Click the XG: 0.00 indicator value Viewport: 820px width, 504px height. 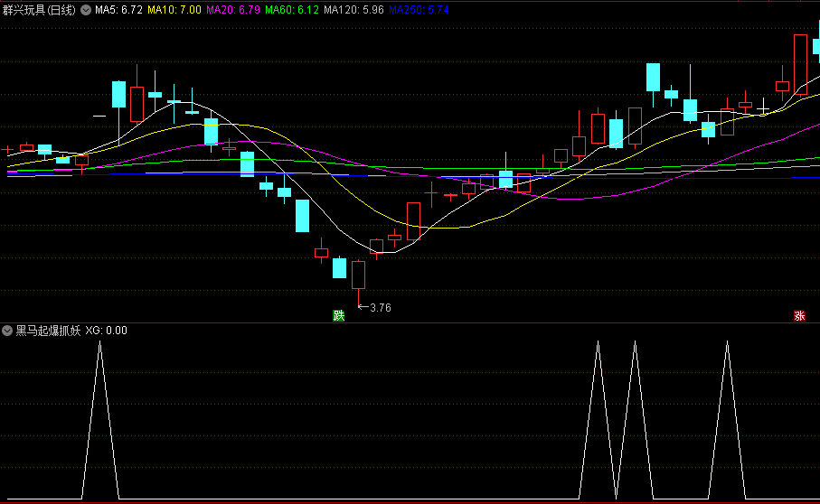107,331
